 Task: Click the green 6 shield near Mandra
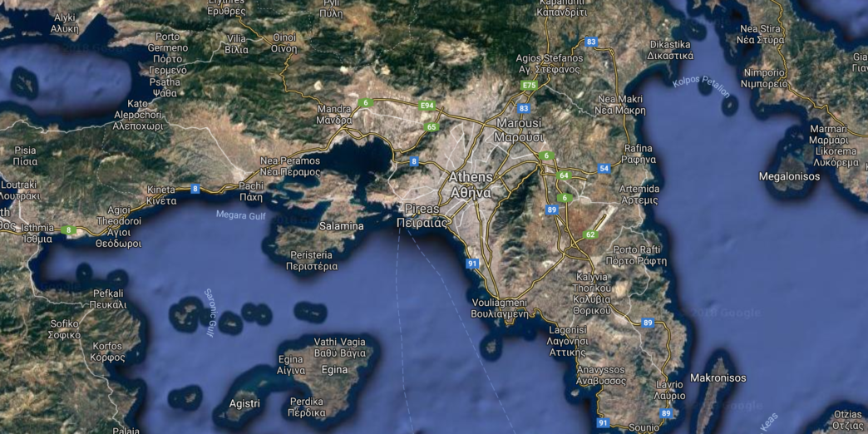pos(365,102)
